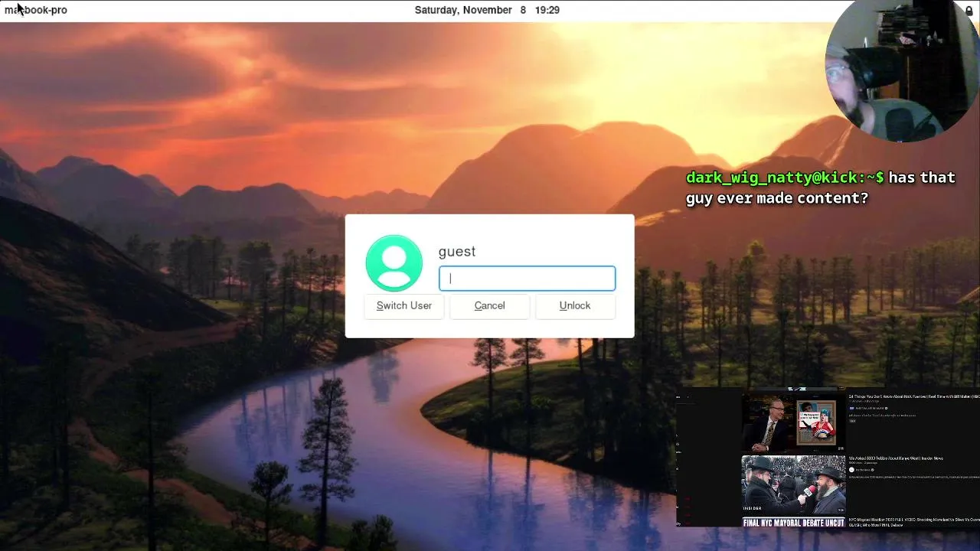This screenshot has height=551, width=980.
Task: Click the guest user avatar icon
Action: click(394, 263)
